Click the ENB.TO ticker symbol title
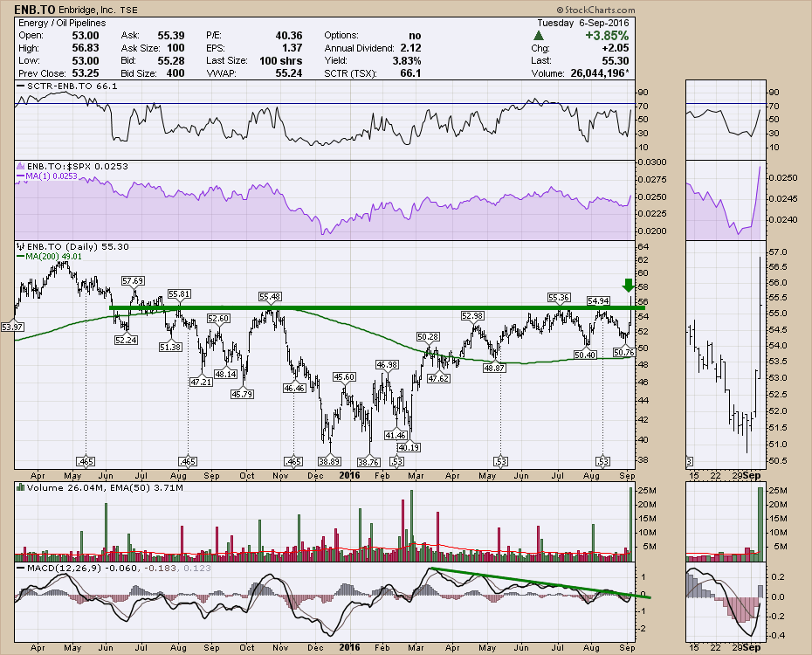The height and width of the screenshot is (655, 812). pos(34,10)
